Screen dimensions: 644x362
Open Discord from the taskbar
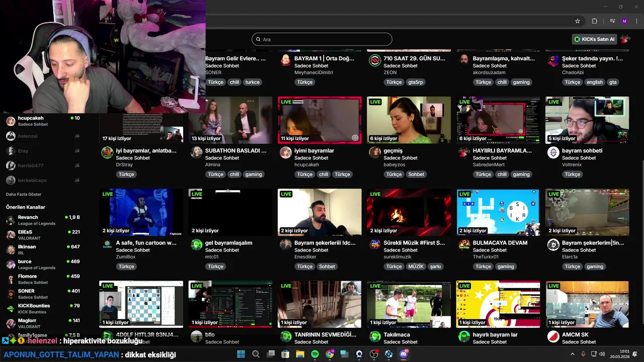click(404, 354)
